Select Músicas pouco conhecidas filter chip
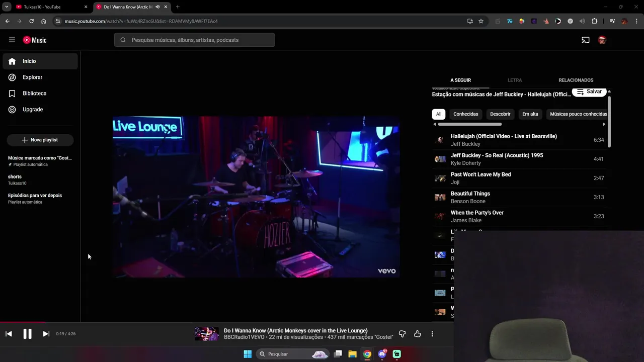Screen dimensions: 644x362 [x=577, y=114]
